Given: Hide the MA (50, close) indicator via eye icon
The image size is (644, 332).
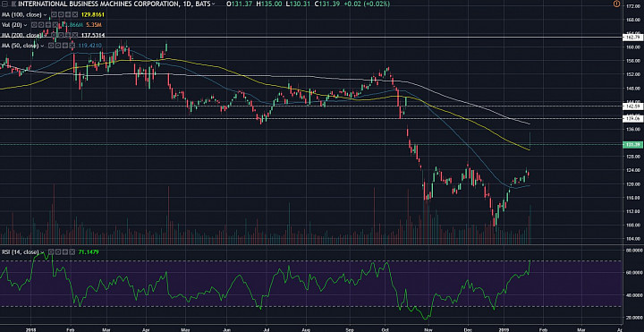Looking at the screenshot, I should tap(51, 46).
